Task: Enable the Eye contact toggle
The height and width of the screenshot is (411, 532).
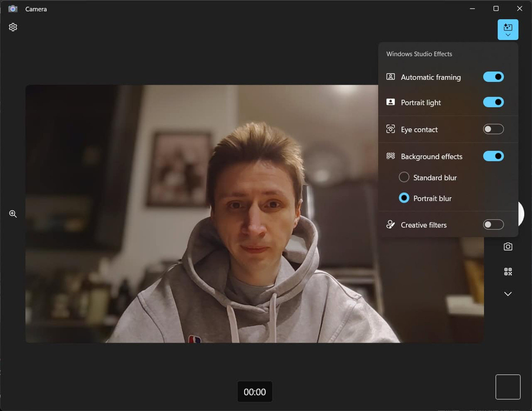Action: click(493, 129)
